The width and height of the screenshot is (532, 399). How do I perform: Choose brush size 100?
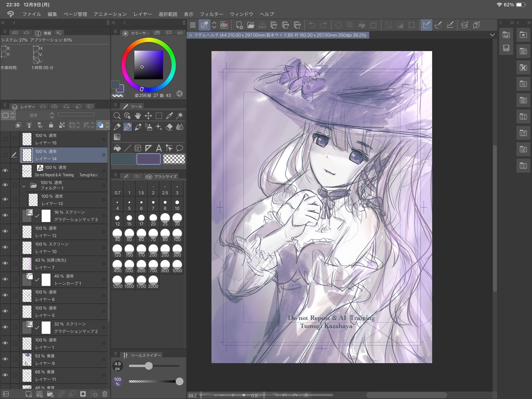(x=177, y=235)
